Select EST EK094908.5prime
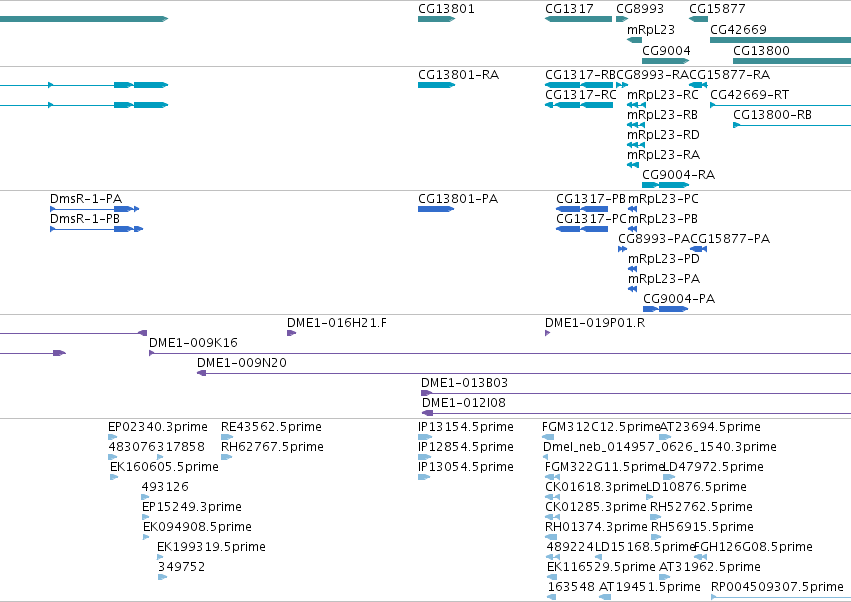This screenshot has height=602, width=851. [x=198, y=528]
